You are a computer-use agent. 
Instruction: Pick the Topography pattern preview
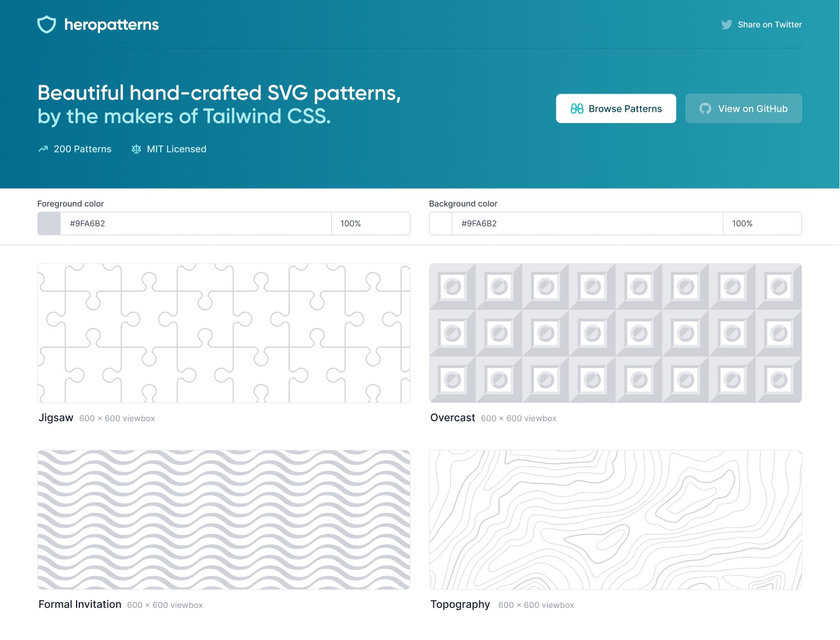click(615, 519)
